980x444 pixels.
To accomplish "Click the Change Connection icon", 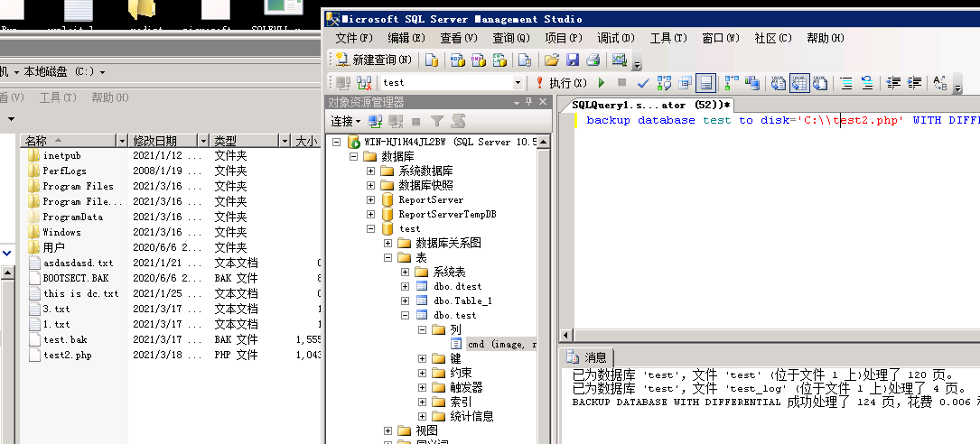I will (x=364, y=82).
